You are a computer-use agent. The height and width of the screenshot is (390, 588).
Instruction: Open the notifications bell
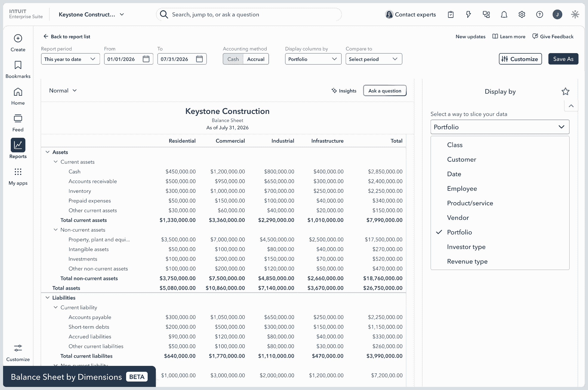[x=504, y=14]
